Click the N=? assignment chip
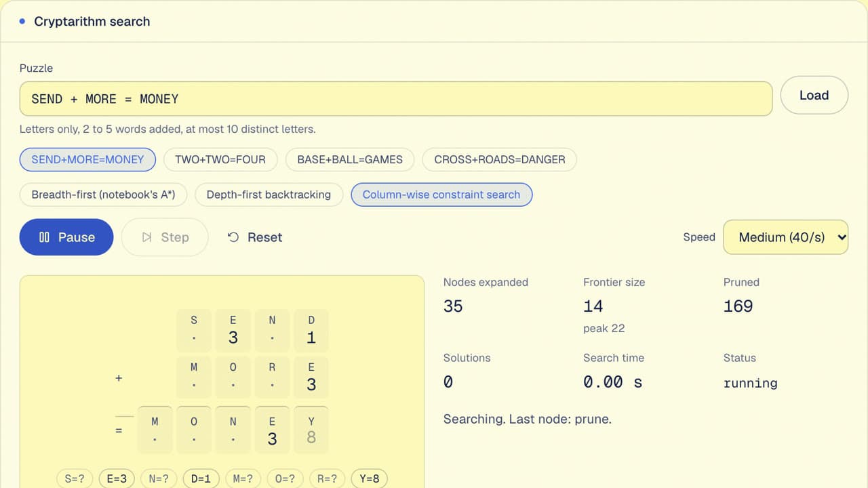The width and height of the screenshot is (868, 488). [x=159, y=479]
